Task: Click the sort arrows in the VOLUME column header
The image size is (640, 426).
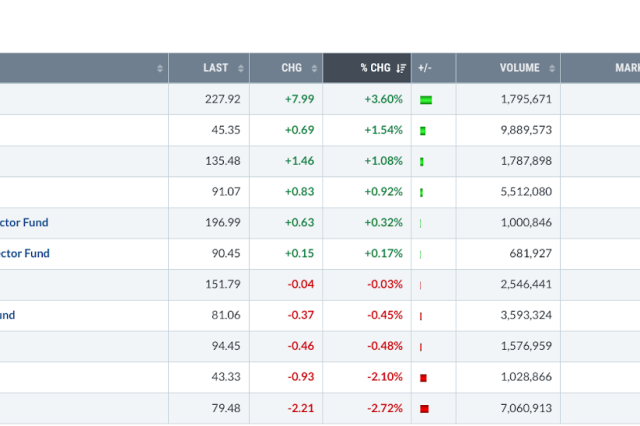Action: pyautogui.click(x=550, y=68)
